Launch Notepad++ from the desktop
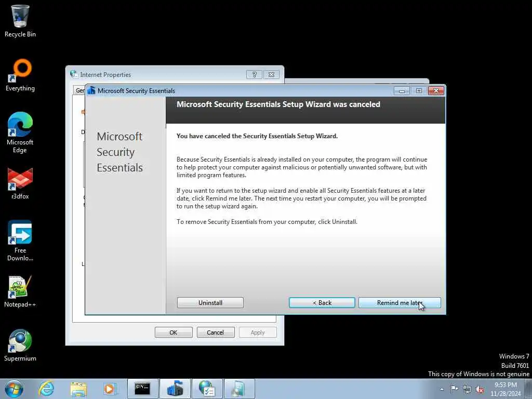 click(x=20, y=292)
